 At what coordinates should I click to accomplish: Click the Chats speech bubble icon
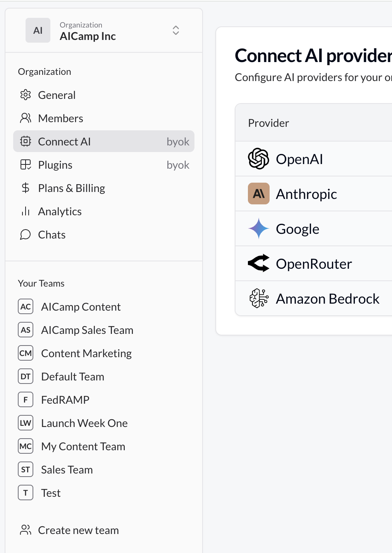26,234
